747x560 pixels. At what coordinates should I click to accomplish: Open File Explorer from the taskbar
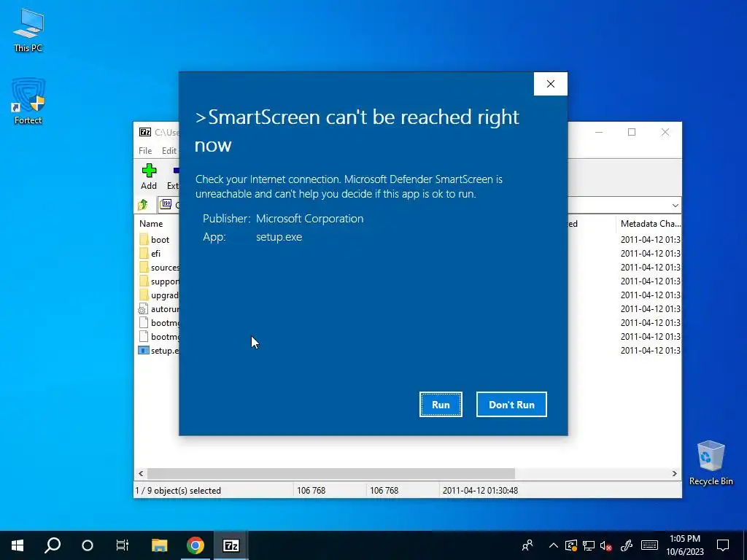click(x=160, y=545)
